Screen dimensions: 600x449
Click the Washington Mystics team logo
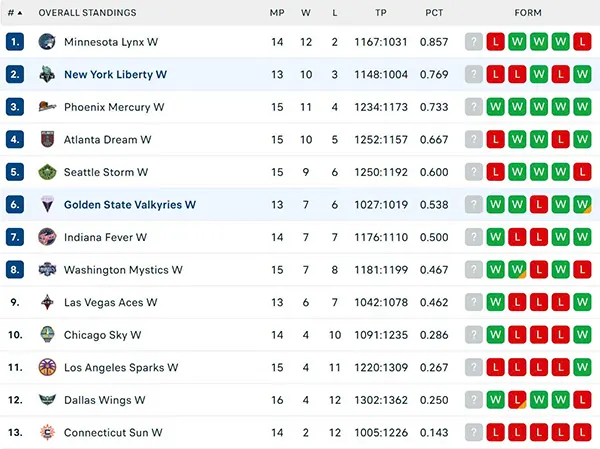click(47, 269)
